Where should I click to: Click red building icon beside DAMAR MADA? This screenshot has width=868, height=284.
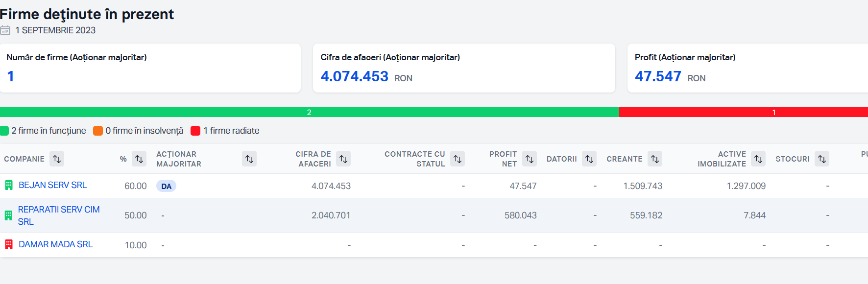(9, 244)
